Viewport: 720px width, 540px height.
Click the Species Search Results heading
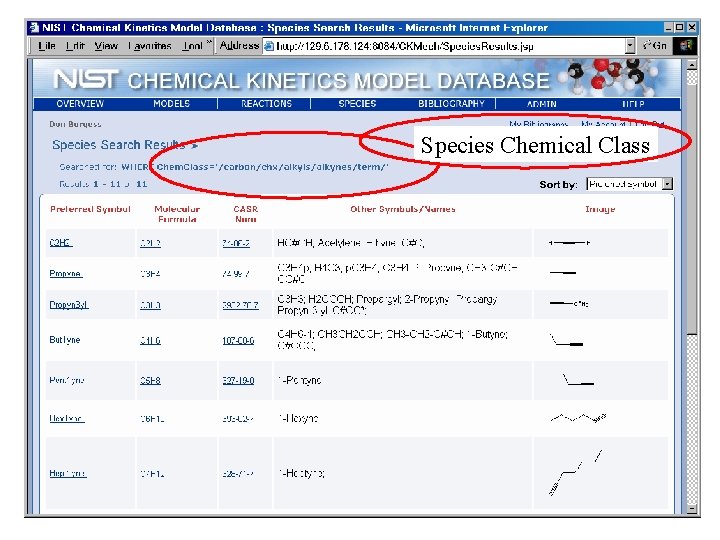click(118, 145)
